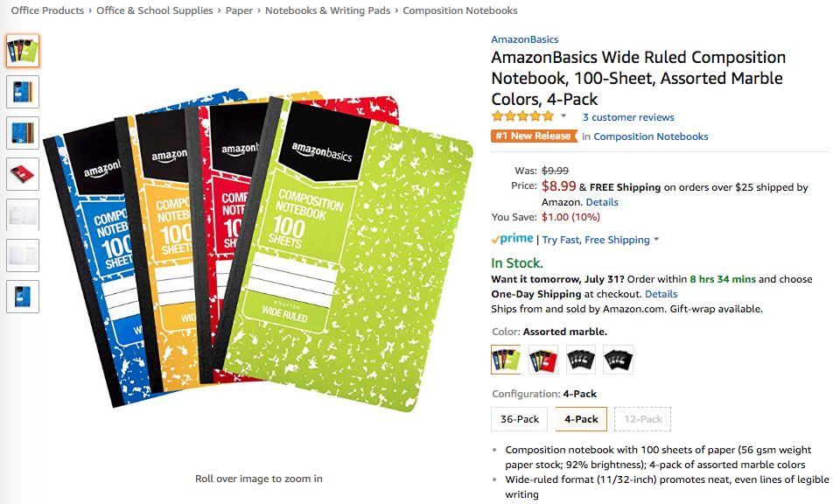Click the Prime logo
Screen dimensions: 840x504
click(512, 239)
